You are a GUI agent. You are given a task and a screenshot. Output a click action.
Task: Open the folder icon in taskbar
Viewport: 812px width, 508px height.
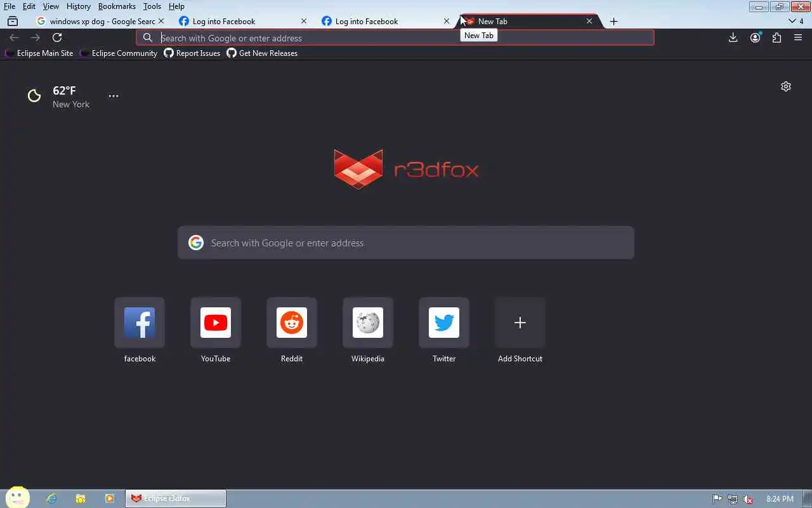(81, 498)
